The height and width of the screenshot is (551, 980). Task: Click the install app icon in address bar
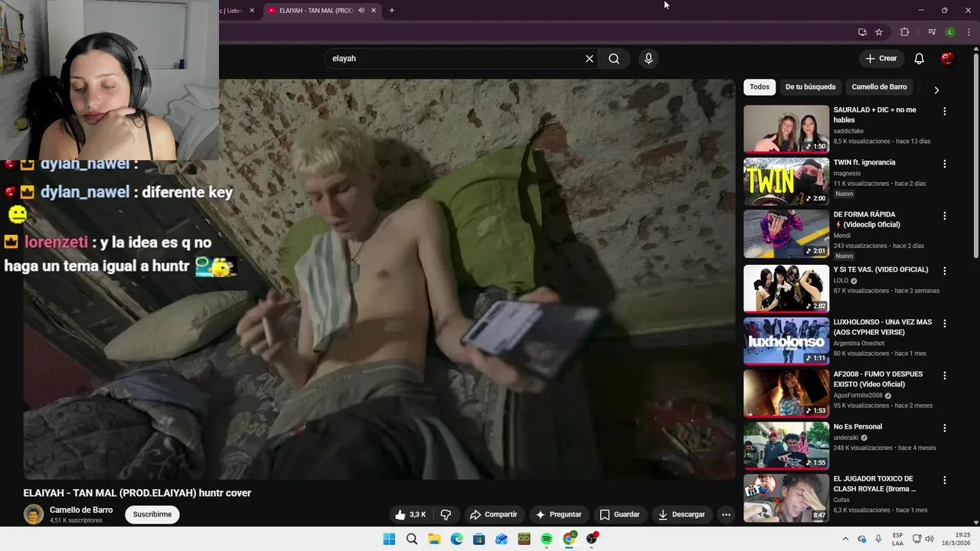(862, 32)
